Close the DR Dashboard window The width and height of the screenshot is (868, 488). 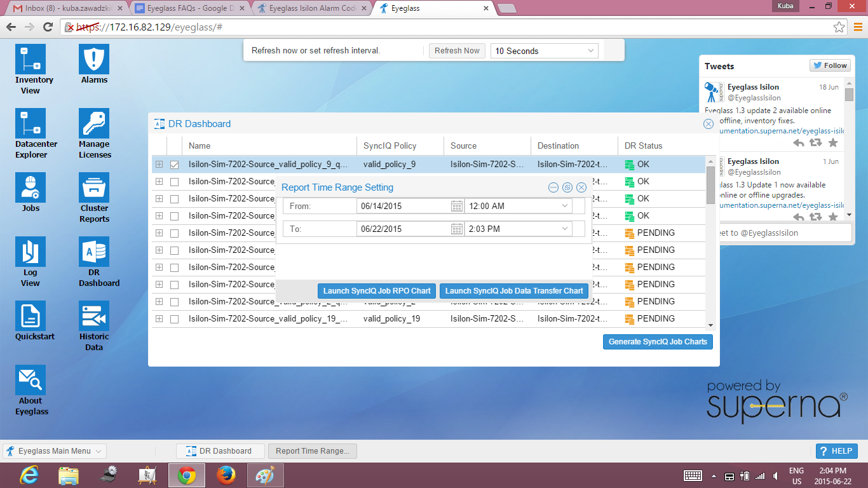pos(709,124)
